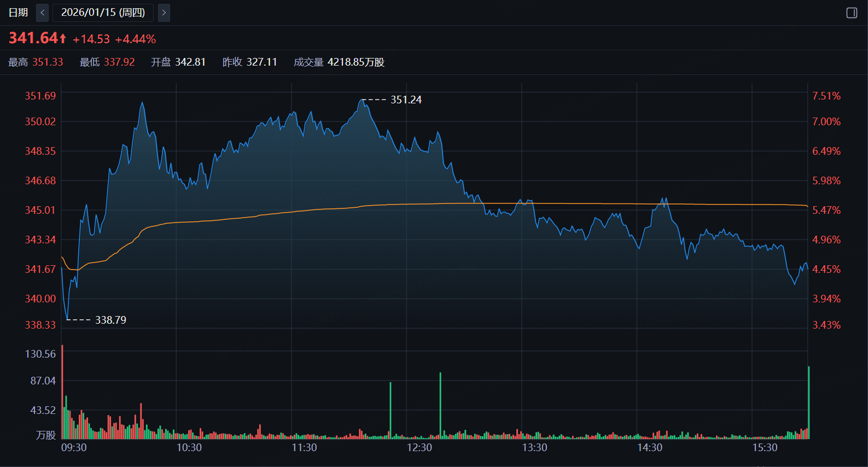Click the intraday high marker 351.24

pyautogui.click(x=406, y=100)
